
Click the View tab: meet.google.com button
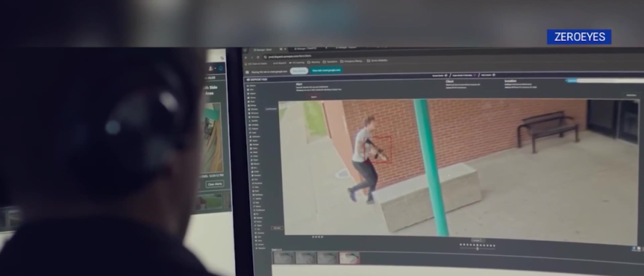pyautogui.click(x=326, y=70)
